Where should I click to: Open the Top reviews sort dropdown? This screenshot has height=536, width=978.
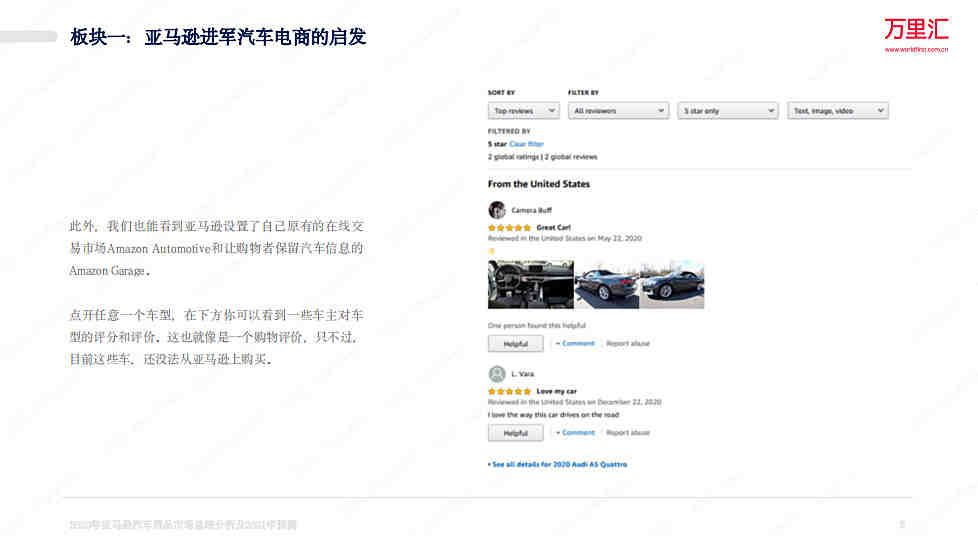(x=523, y=110)
